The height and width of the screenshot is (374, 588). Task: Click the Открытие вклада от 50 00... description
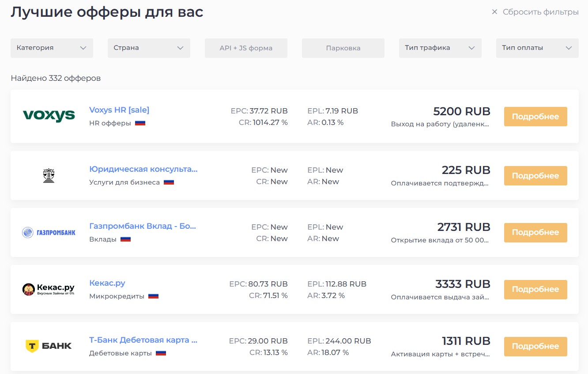point(441,240)
